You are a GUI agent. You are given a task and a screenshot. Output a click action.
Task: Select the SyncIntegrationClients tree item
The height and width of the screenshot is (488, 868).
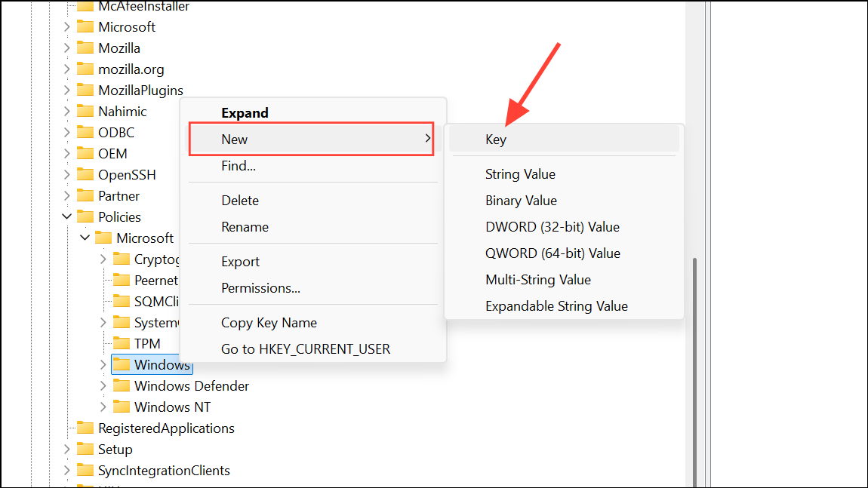[x=164, y=470]
